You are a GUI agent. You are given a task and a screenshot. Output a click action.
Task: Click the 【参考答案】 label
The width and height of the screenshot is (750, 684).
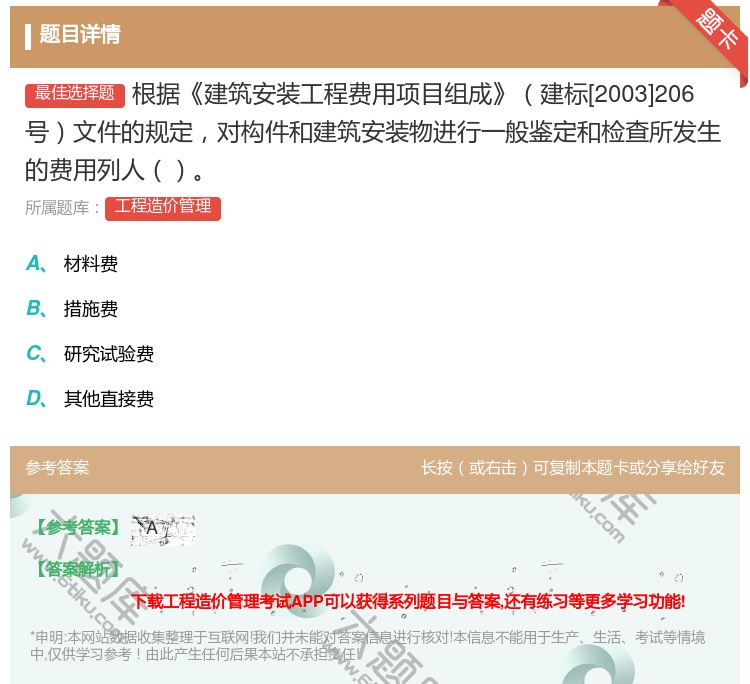point(78,528)
